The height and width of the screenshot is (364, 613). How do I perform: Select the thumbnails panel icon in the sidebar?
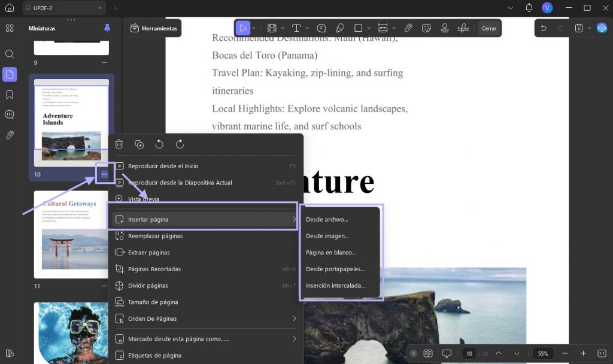click(10, 74)
